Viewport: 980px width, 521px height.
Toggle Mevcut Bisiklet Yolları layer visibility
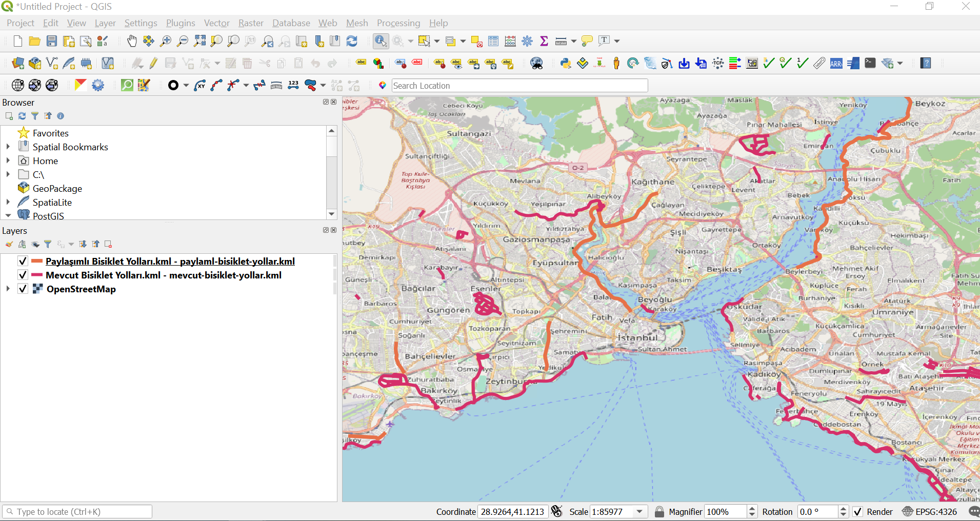(x=23, y=275)
